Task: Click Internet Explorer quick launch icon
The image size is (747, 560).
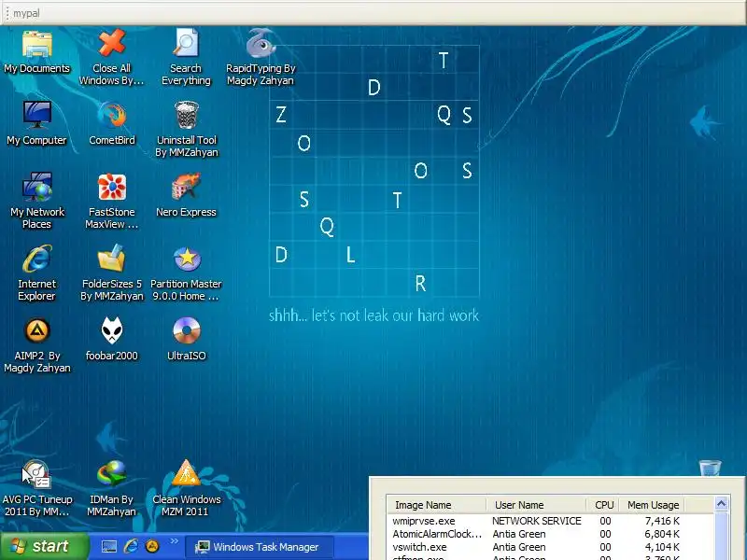Action: [131, 546]
